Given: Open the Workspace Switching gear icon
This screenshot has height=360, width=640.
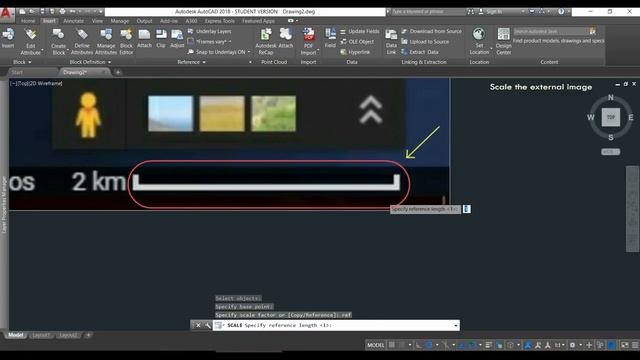Looking at the screenshot, I should [x=572, y=345].
